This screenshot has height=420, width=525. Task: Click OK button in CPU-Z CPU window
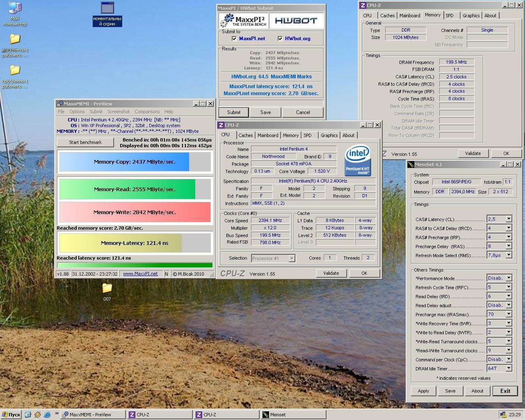[364, 273]
